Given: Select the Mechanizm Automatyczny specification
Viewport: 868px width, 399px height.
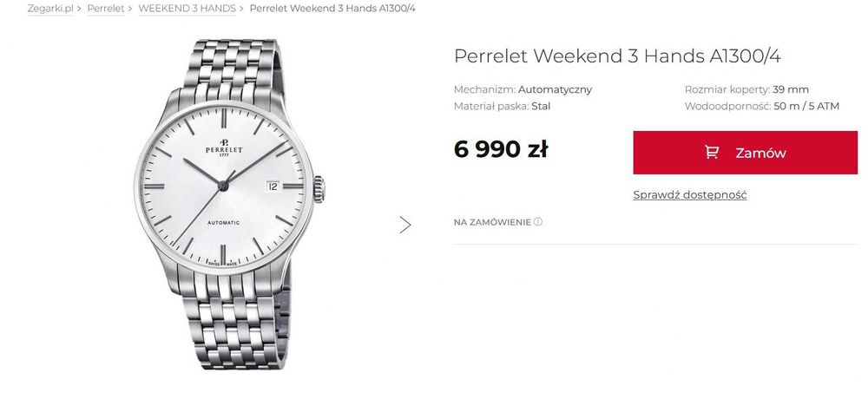Looking at the screenshot, I should tap(523, 89).
